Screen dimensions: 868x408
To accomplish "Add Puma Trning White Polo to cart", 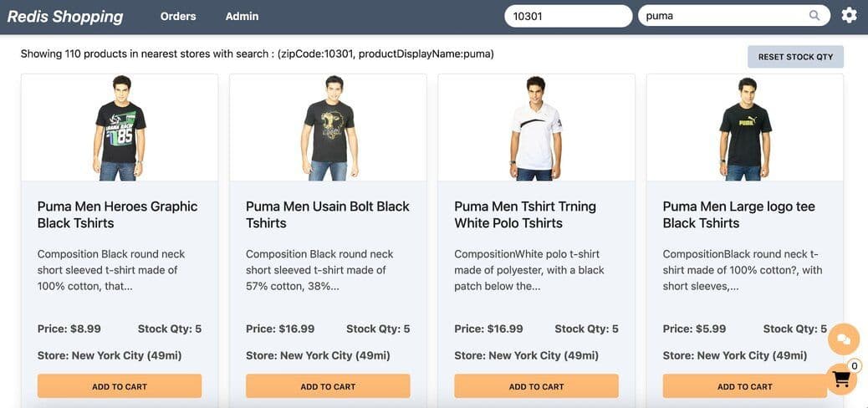I will point(536,386).
